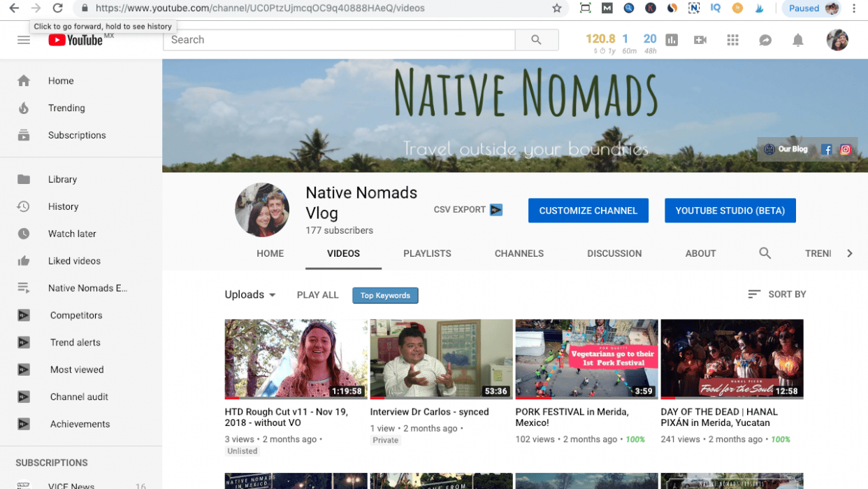The image size is (868, 489).
Task: Click the Paused profile button in Chrome
Action: (813, 8)
